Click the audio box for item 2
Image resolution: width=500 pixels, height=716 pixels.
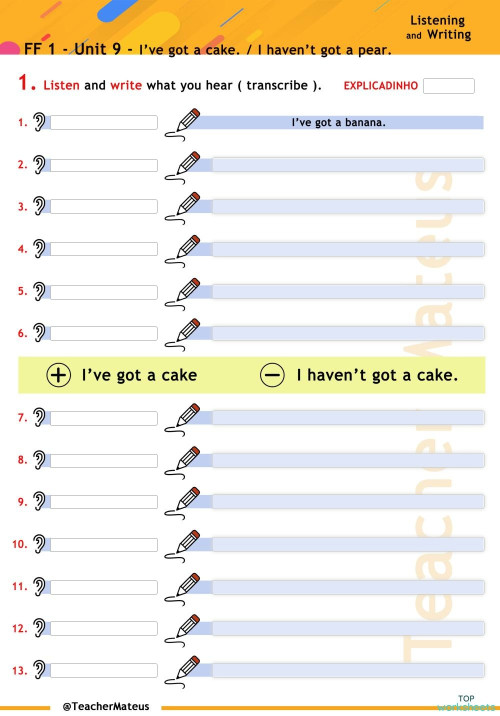[x=104, y=165]
